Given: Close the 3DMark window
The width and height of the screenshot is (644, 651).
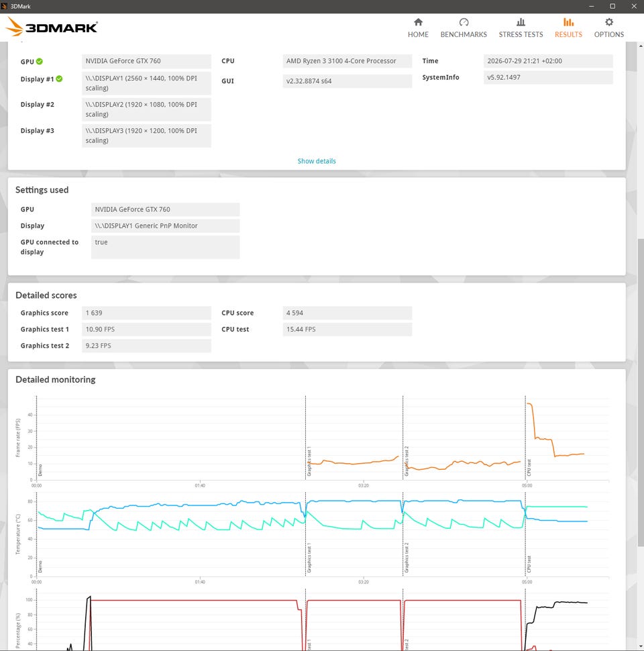Looking at the screenshot, I should pos(634,6).
